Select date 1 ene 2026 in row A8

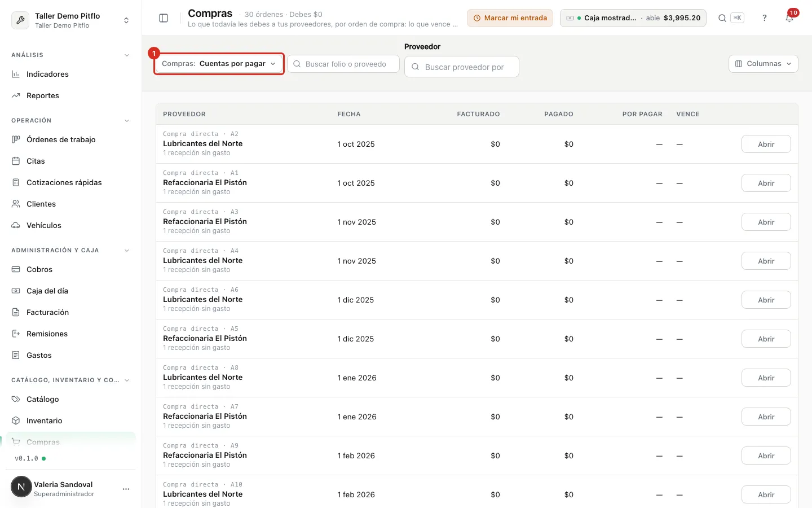pyautogui.click(x=357, y=378)
